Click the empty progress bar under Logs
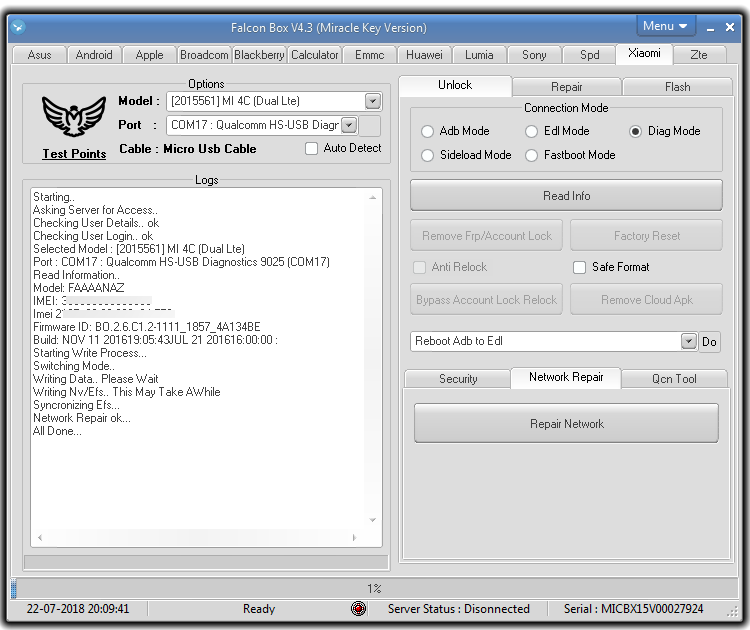The width and height of the screenshot is (750, 630). (206, 562)
